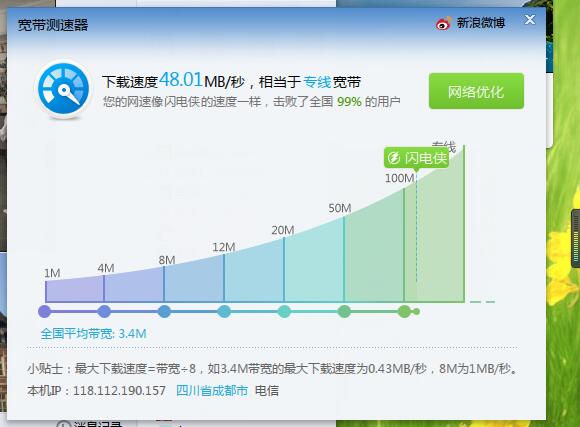Click the 50M chart label
The width and height of the screenshot is (580, 427).
click(x=340, y=208)
